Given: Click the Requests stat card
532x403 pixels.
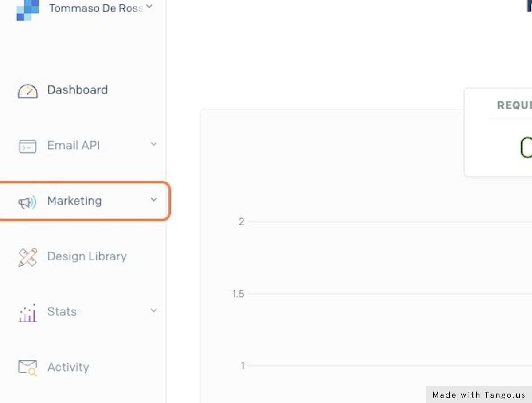Looking at the screenshot, I should coord(499,133).
